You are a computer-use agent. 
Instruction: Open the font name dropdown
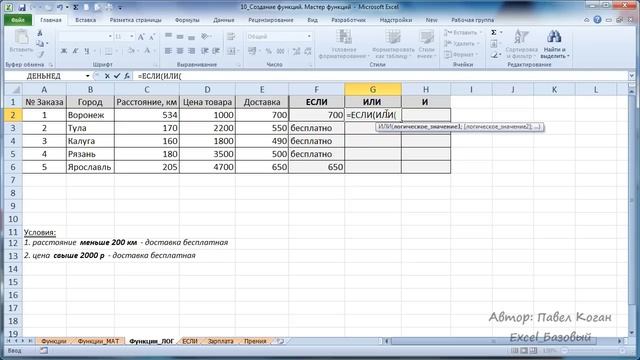pos(110,37)
